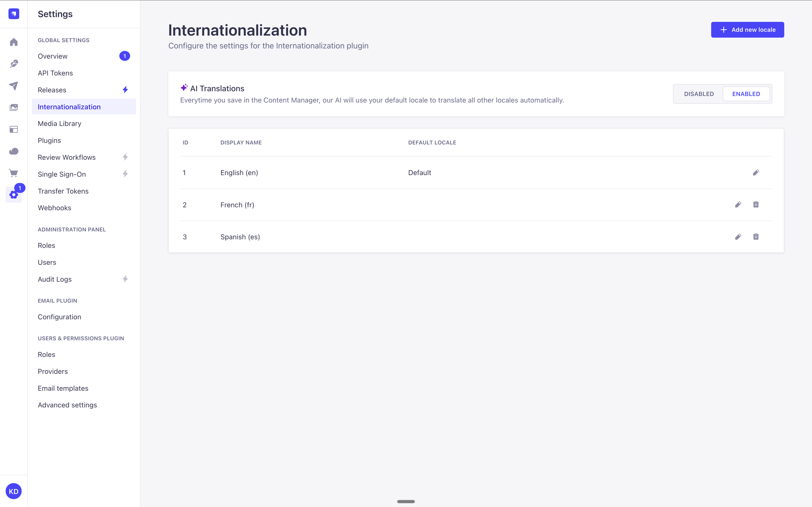Open Advanced settings link

(x=67, y=405)
